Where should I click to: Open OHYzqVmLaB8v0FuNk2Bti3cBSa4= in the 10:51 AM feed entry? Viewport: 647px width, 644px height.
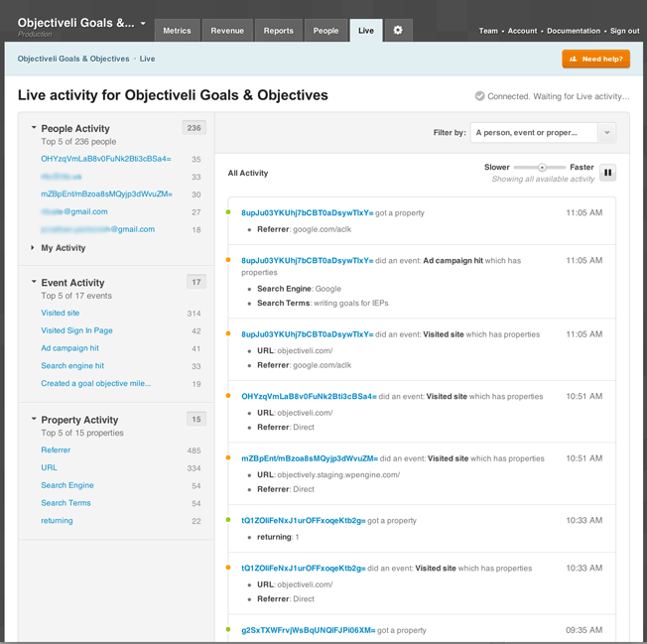(x=309, y=397)
